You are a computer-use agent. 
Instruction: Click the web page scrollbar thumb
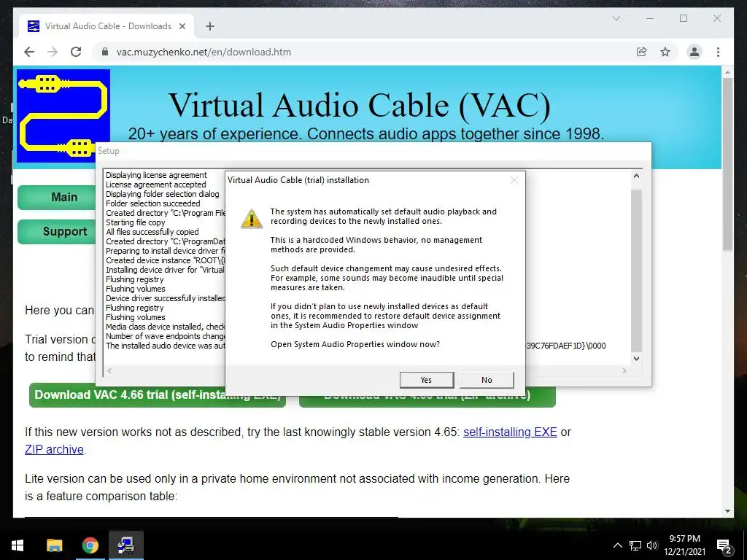pos(727,164)
